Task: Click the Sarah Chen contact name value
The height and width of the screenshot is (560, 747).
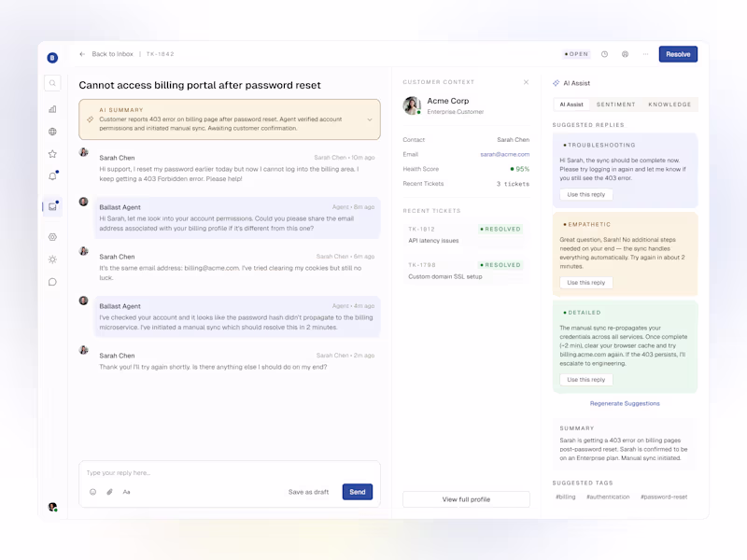Action: [x=513, y=139]
